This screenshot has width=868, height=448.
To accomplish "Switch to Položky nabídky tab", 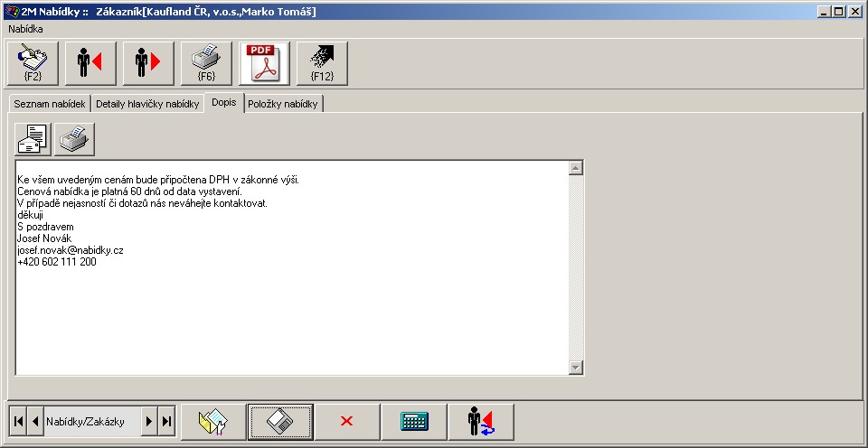I will 283,104.
